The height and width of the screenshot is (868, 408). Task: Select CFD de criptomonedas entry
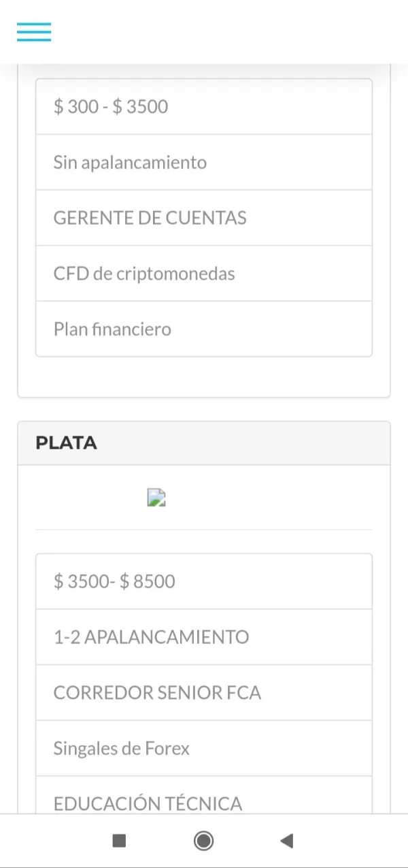pyautogui.click(x=203, y=274)
